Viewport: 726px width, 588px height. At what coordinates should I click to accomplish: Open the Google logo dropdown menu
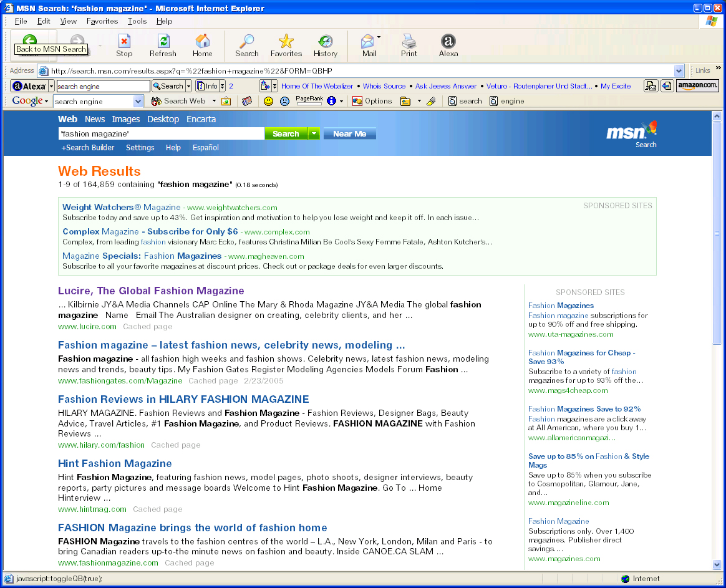46,102
